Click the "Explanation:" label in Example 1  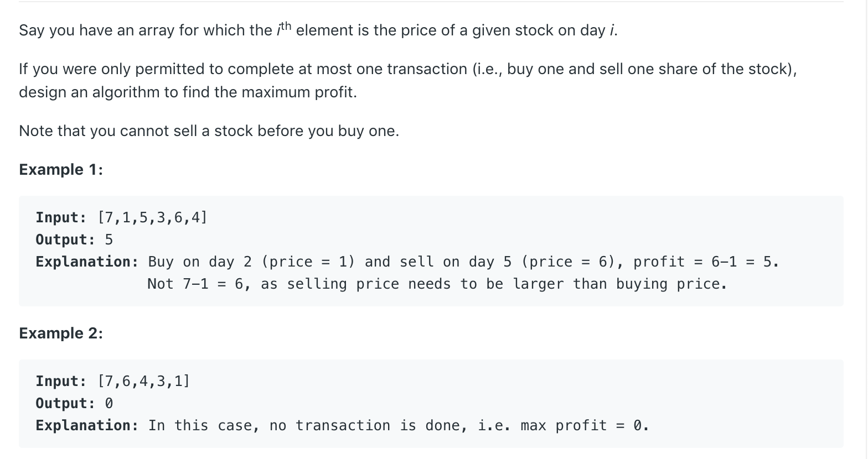coord(87,262)
